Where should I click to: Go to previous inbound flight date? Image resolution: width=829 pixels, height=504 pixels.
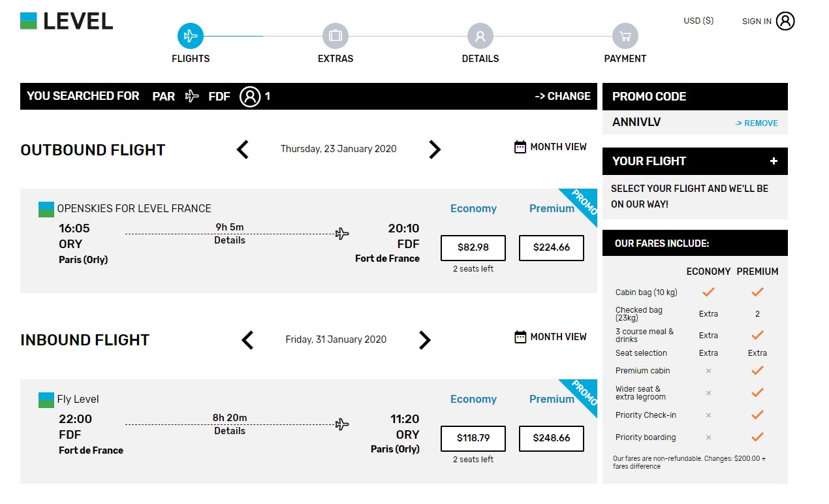(247, 339)
